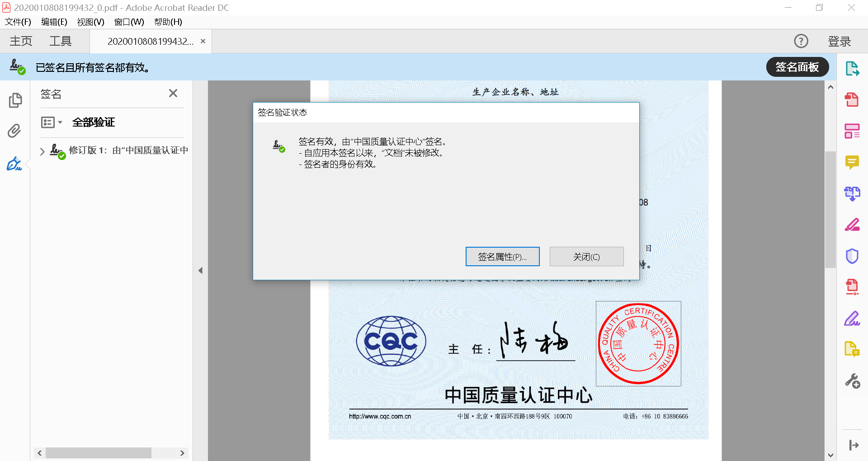Select the 2020010808199432 document tab
Viewport: 868px width, 461px height.
coord(150,41)
